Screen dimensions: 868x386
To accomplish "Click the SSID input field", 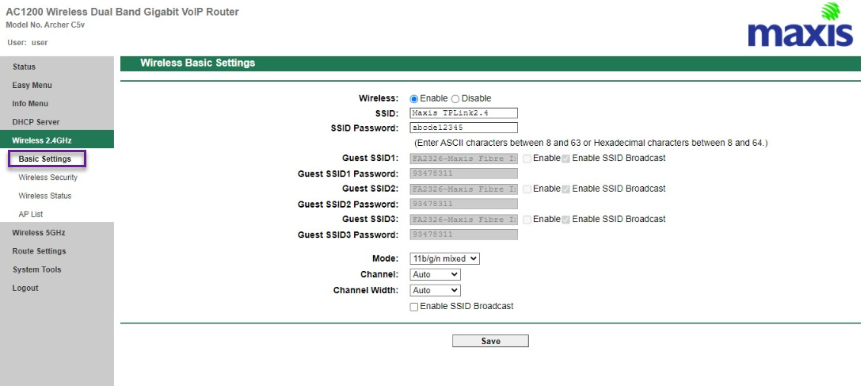I will pyautogui.click(x=464, y=113).
